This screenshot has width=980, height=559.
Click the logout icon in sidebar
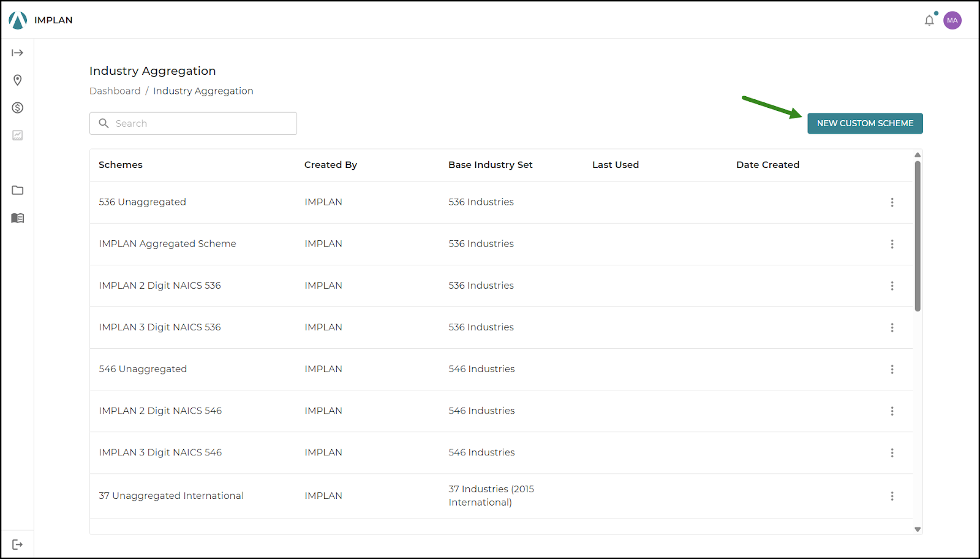[18, 544]
